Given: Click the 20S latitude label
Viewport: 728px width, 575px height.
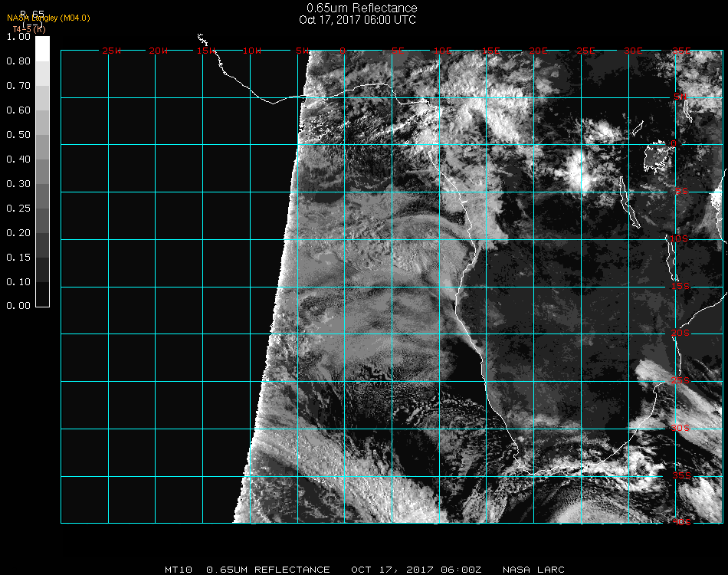Looking at the screenshot, I should pyautogui.click(x=680, y=333).
